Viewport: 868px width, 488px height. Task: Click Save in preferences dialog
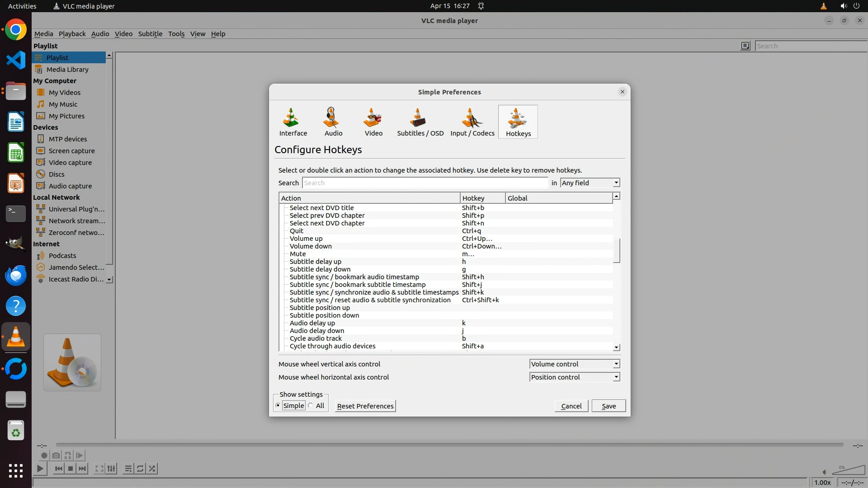[x=609, y=406]
